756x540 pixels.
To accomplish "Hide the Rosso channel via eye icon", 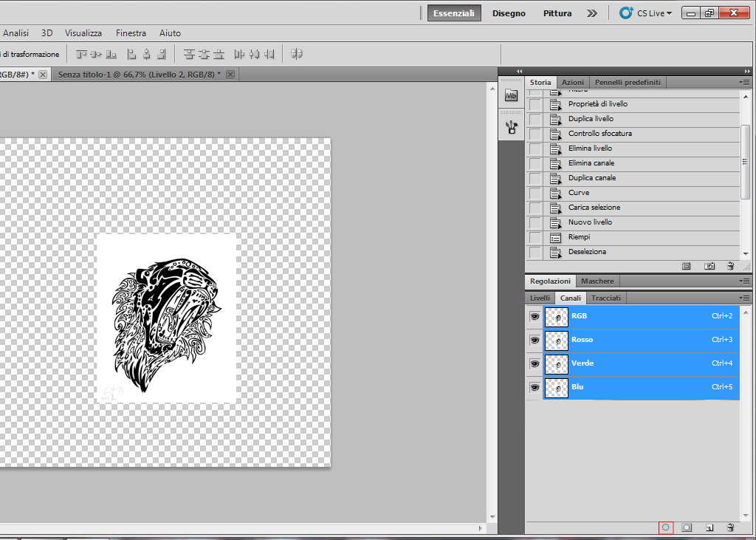I will coord(535,341).
